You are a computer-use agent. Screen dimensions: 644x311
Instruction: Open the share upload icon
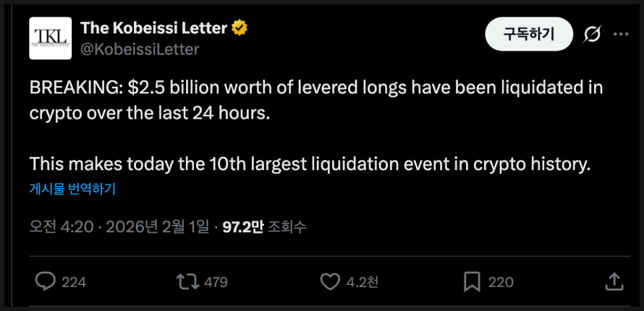point(615,282)
